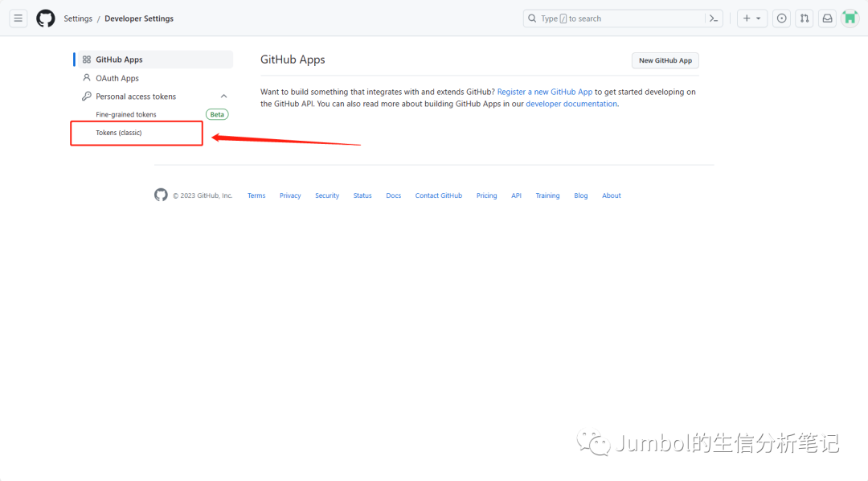Open the Blog footer link

tap(581, 195)
